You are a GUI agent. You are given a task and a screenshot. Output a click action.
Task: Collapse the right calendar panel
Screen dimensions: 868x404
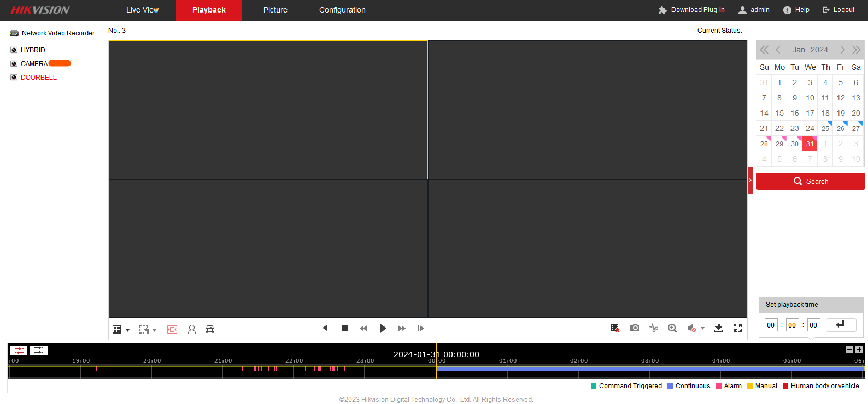pos(750,180)
